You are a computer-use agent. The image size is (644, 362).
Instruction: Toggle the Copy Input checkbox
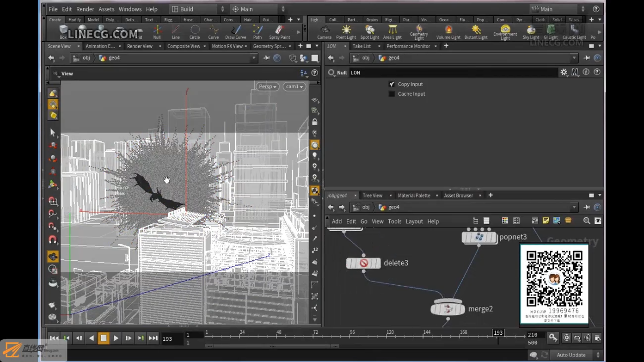392,84
